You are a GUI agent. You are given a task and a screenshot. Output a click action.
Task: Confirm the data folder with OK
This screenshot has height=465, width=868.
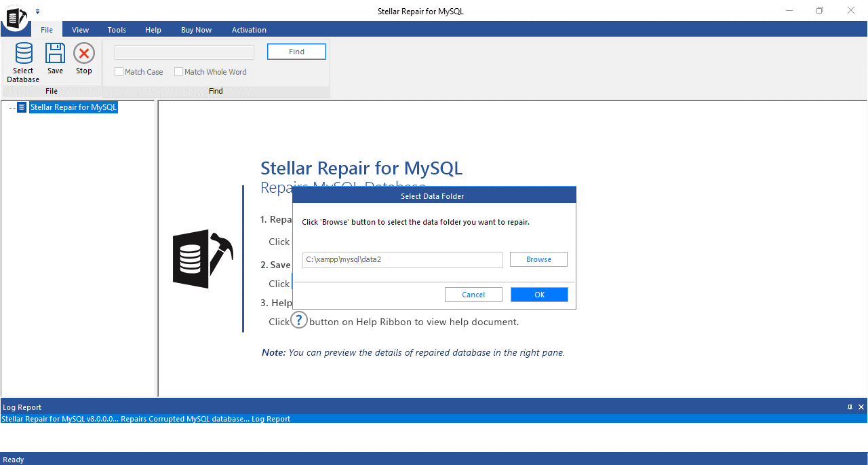(x=539, y=294)
